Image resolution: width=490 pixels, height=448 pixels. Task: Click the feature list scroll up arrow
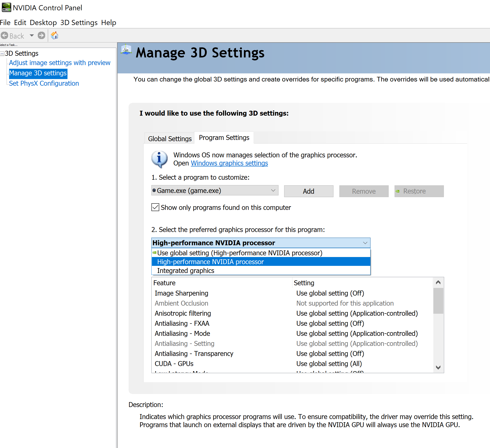pyautogui.click(x=438, y=282)
